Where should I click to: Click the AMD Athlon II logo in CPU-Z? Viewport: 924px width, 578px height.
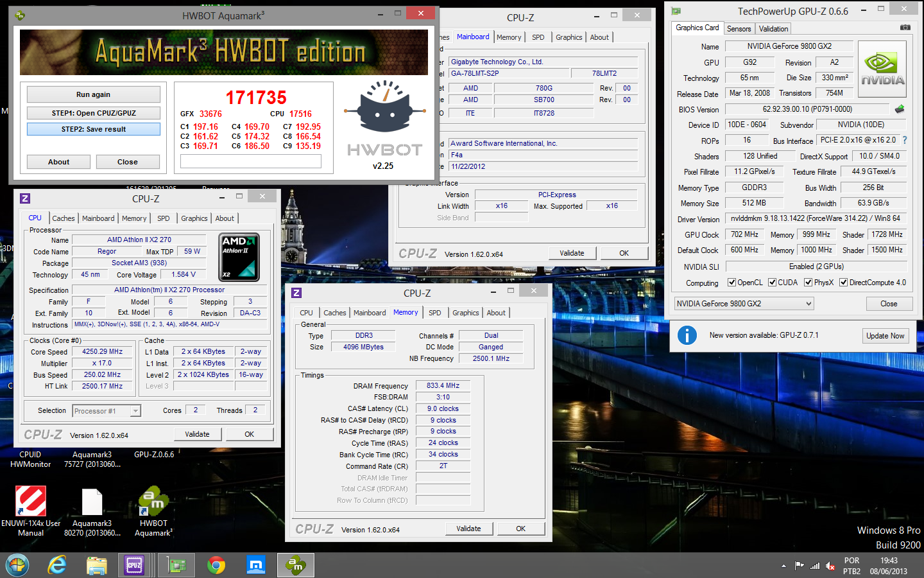coord(239,257)
